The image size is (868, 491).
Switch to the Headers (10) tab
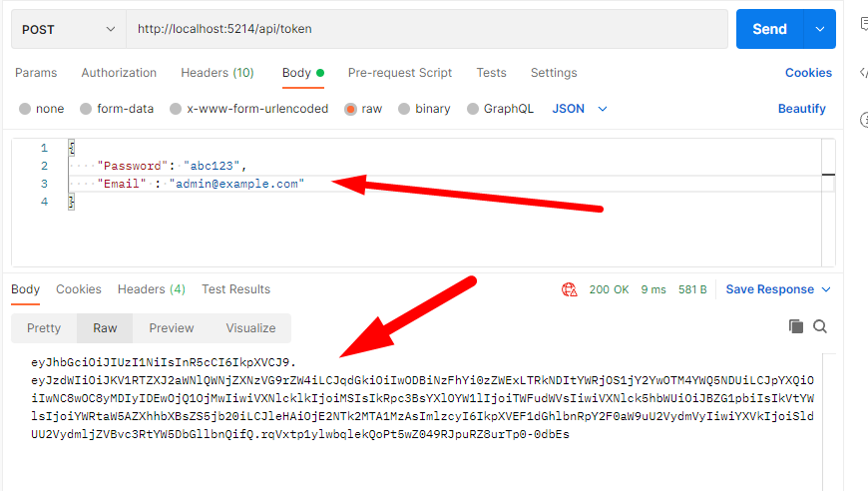[x=217, y=73]
